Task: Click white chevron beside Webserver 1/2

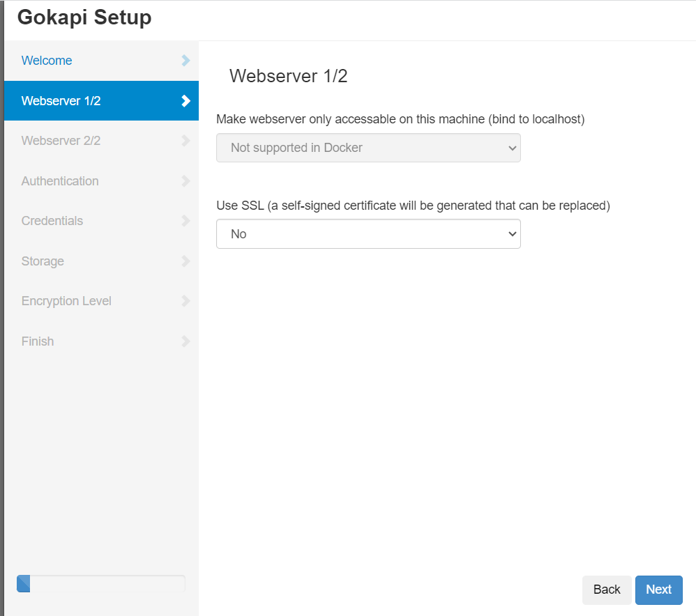Action: pos(186,100)
